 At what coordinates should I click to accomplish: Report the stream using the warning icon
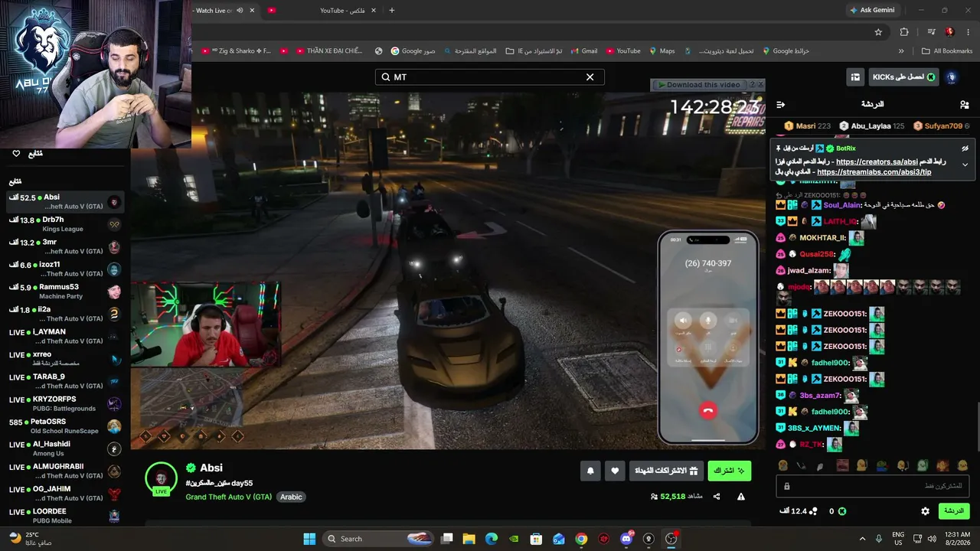[741, 497]
